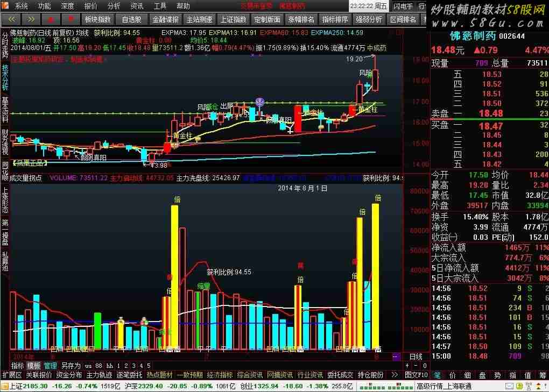Select the 私募池 sidebar tab
The height and width of the screenshot is (392, 549).
tap(5, 261)
